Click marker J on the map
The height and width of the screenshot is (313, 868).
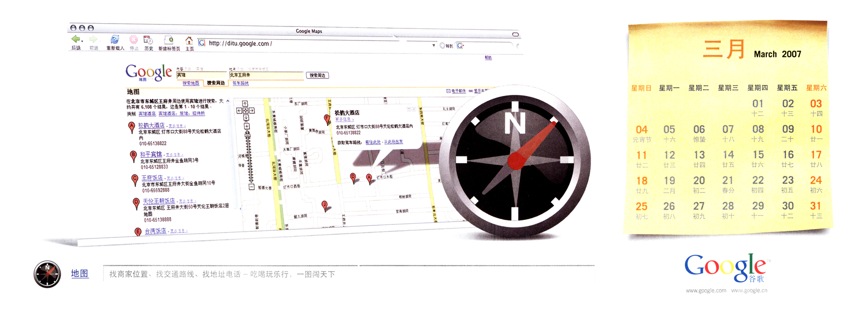(325, 206)
